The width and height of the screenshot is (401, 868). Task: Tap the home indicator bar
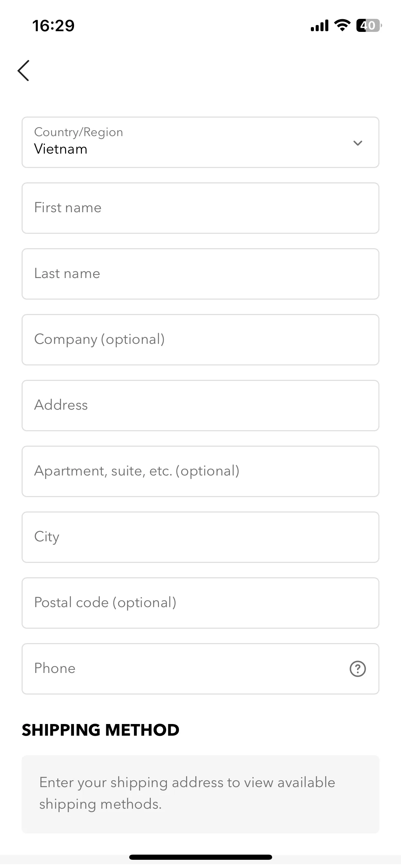[200, 857]
